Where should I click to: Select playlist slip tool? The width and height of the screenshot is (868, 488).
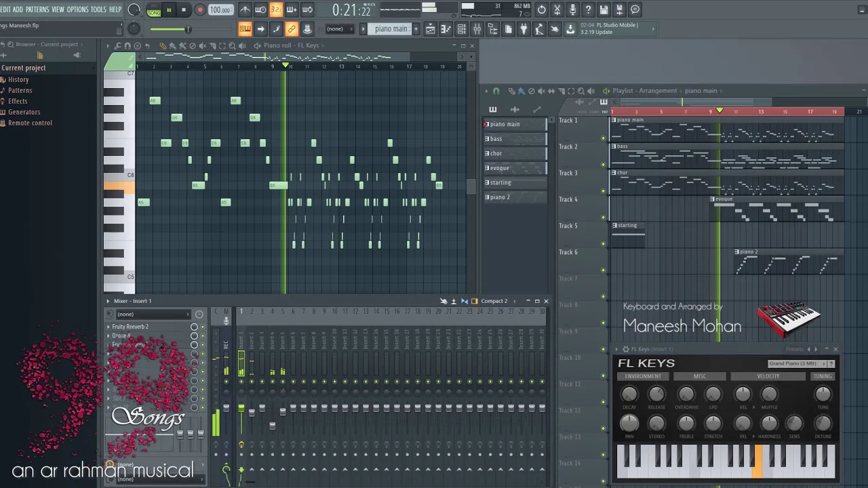(x=551, y=91)
